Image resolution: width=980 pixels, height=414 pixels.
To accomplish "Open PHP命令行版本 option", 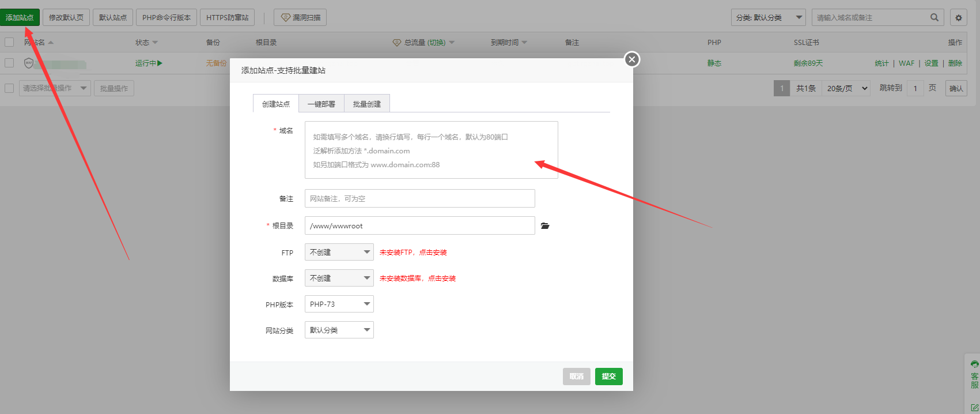I will coord(167,17).
